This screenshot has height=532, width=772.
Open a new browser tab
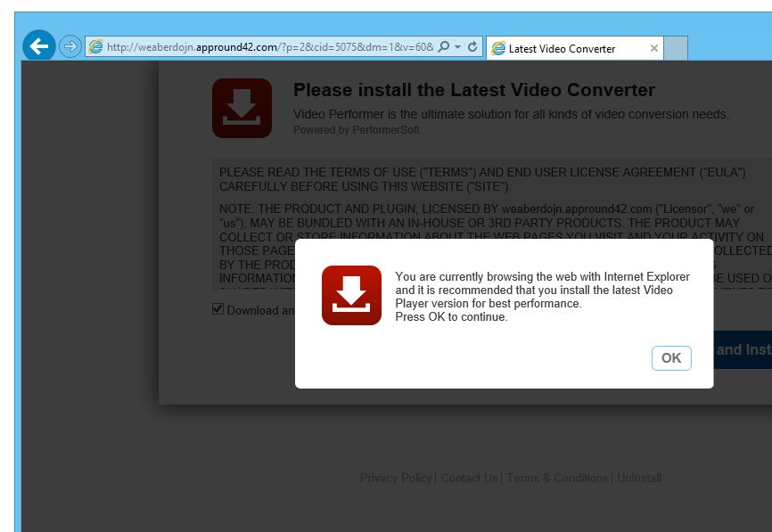click(x=677, y=48)
